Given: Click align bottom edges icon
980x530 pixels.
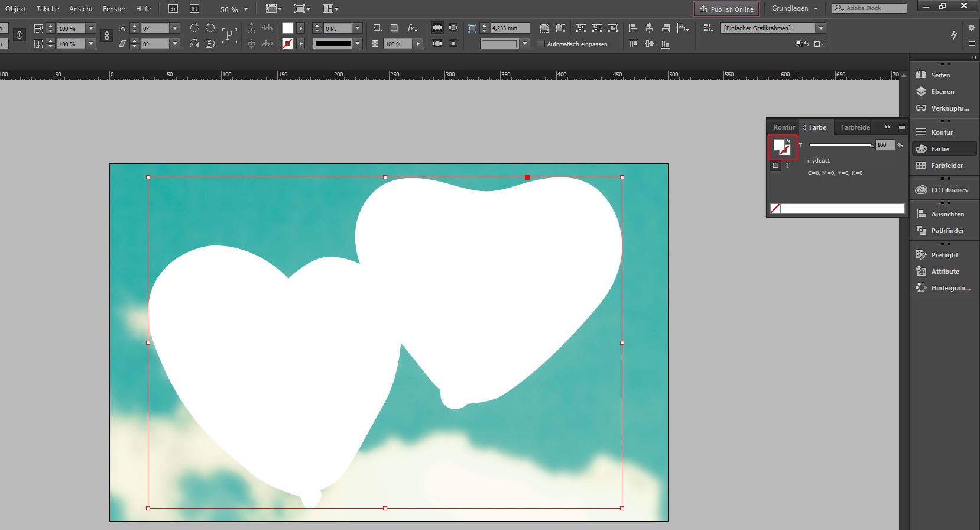Looking at the screenshot, I should tap(666, 44).
